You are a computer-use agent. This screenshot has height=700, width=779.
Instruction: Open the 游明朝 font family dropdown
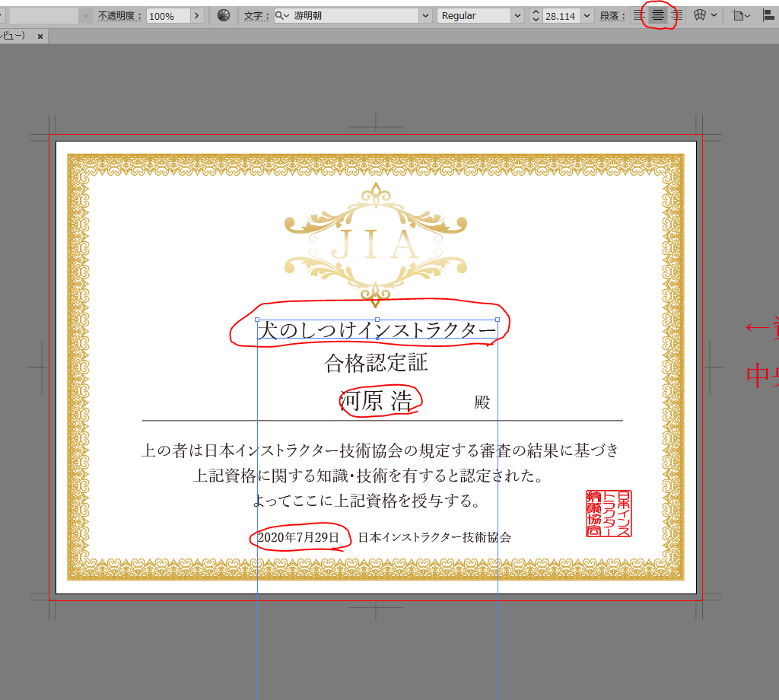pyautogui.click(x=424, y=15)
